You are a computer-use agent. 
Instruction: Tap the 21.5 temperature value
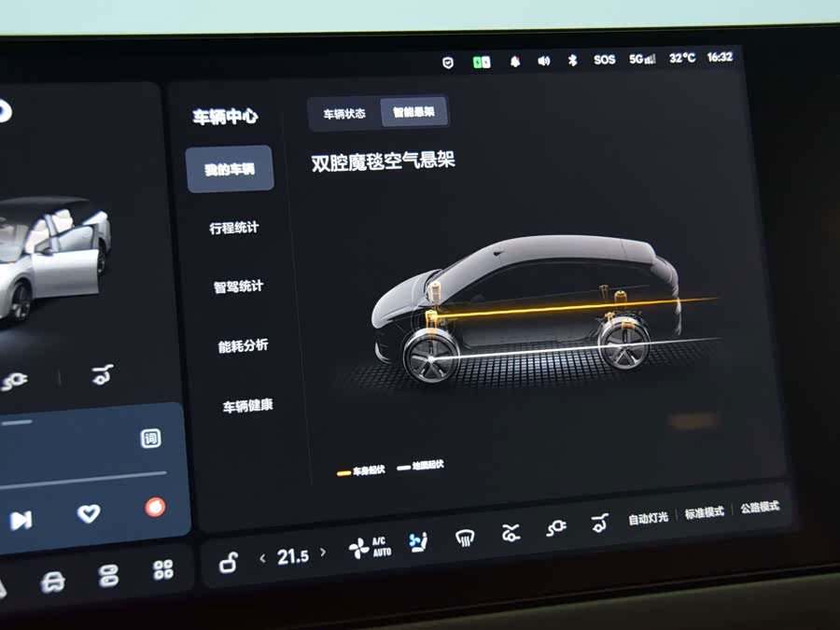[x=293, y=556]
